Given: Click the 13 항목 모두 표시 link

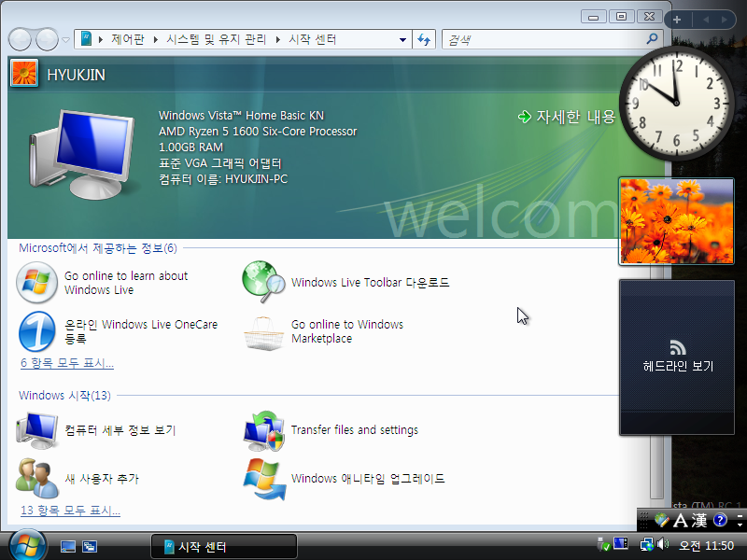Looking at the screenshot, I should (71, 511).
